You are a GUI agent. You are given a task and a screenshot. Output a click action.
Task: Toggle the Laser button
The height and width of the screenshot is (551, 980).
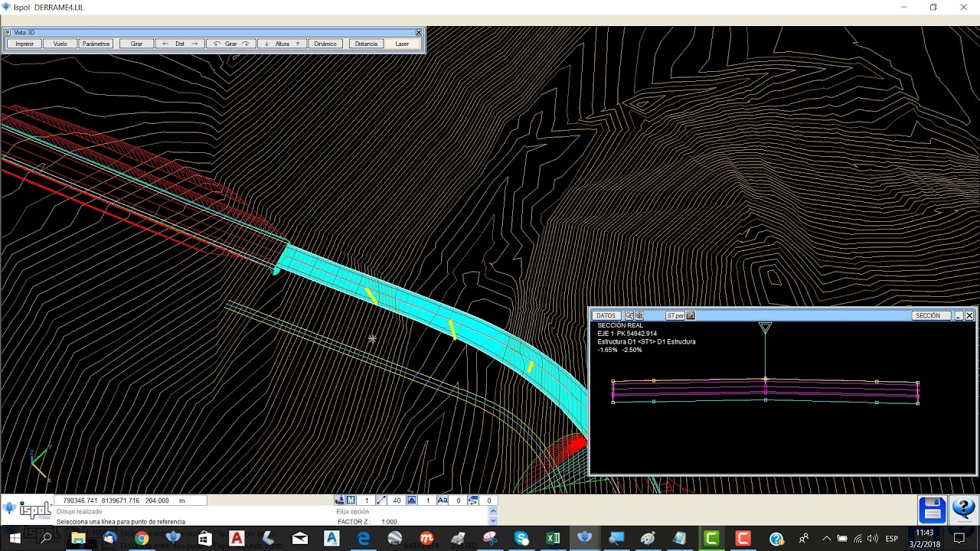(402, 44)
